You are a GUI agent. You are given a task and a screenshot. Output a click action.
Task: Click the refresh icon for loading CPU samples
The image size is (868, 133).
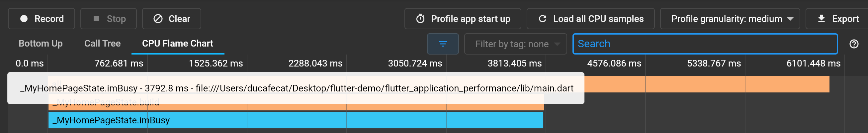[x=543, y=19]
